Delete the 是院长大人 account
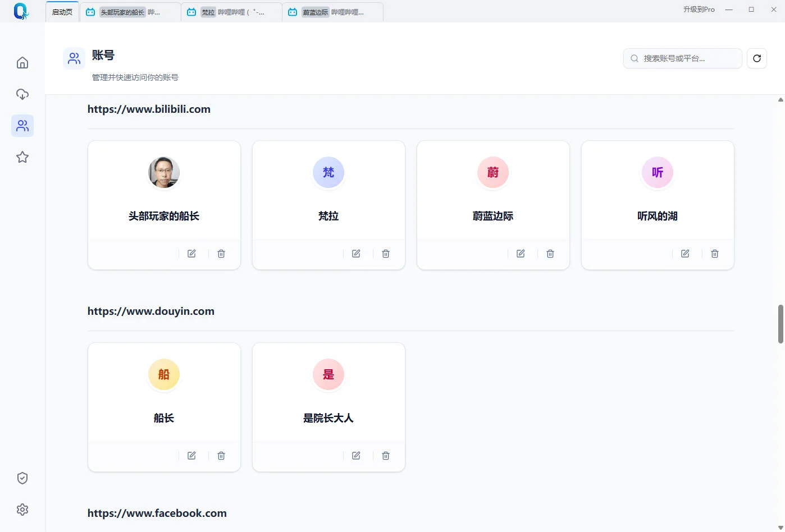This screenshot has height=532, width=785. pyautogui.click(x=386, y=456)
